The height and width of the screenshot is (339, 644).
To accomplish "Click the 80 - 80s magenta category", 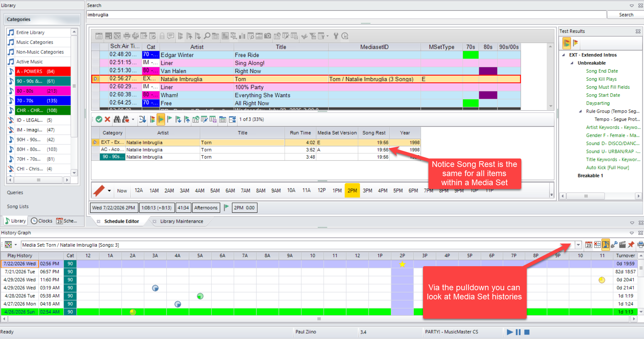I will (x=42, y=91).
